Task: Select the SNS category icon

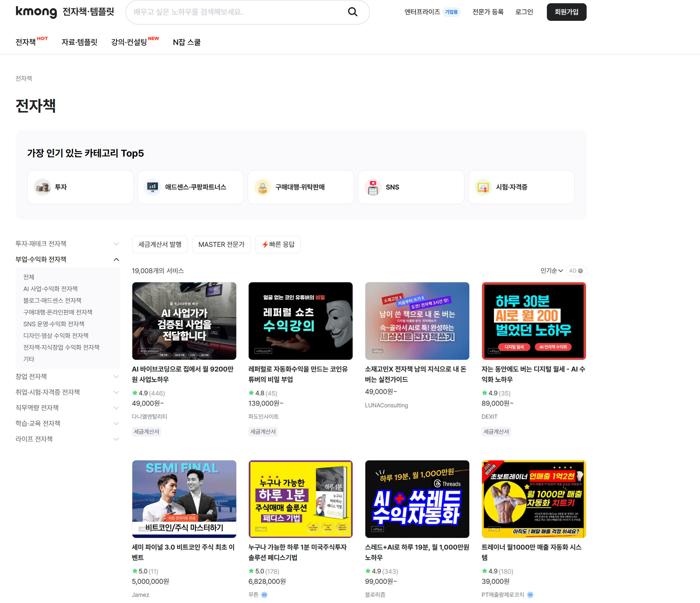Action: click(x=373, y=187)
